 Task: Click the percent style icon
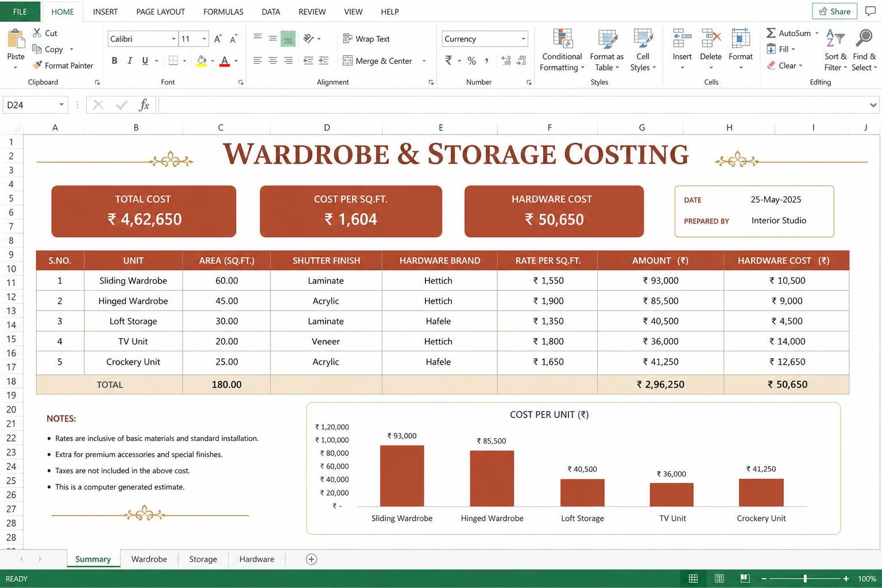click(471, 61)
